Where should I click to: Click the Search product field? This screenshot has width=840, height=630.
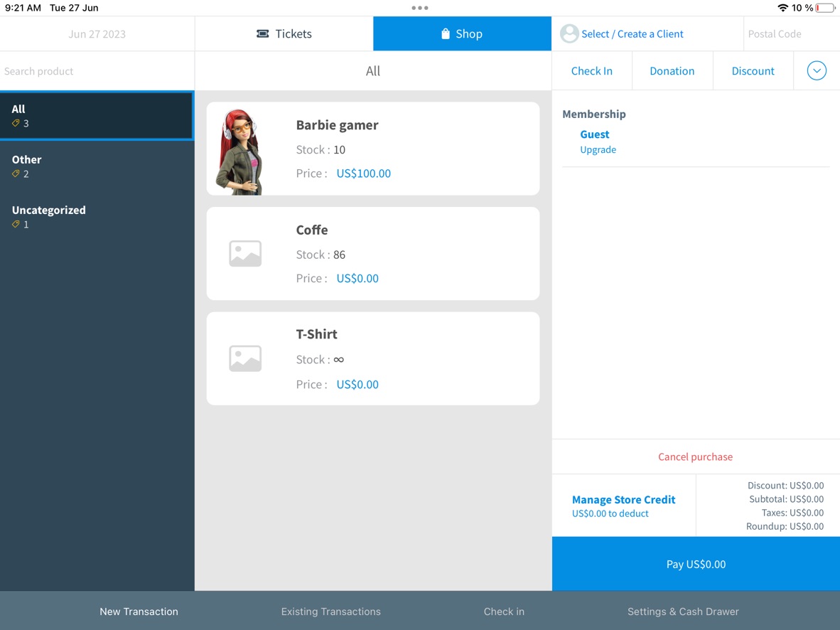click(97, 70)
